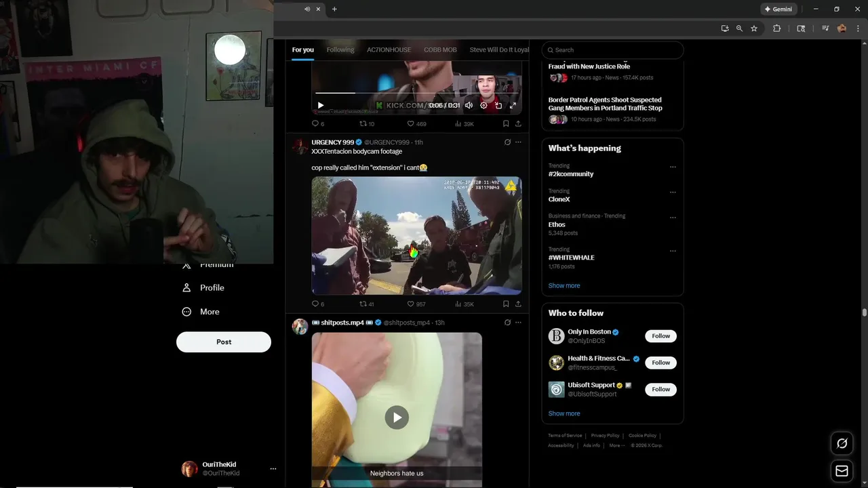Open more options on shitposts.mp4 post

[x=518, y=323]
